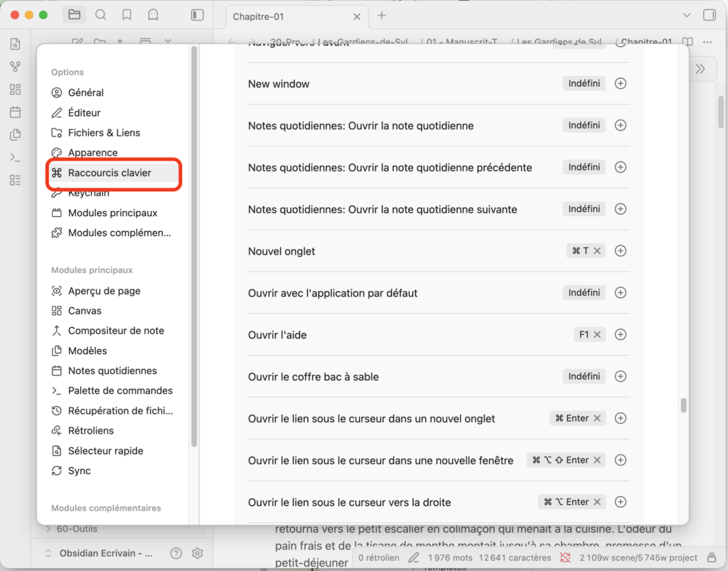Click Indéfini button for Ouvrir le coffre bac à sable

coord(584,376)
